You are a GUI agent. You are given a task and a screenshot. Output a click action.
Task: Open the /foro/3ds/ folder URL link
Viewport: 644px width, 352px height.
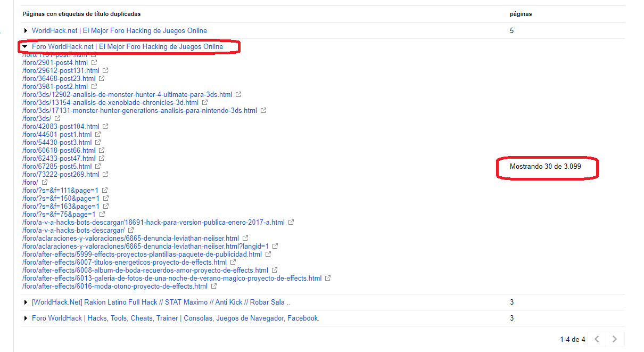37,118
